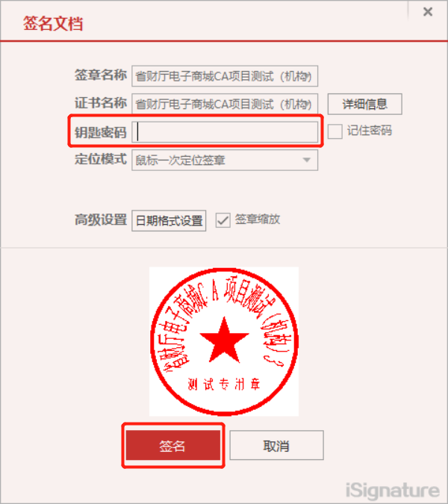
Task: Click the 签章名称 text field
Action: [225, 76]
